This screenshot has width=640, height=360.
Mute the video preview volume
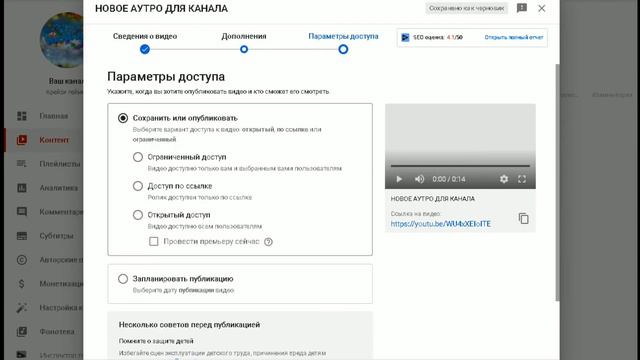(419, 179)
